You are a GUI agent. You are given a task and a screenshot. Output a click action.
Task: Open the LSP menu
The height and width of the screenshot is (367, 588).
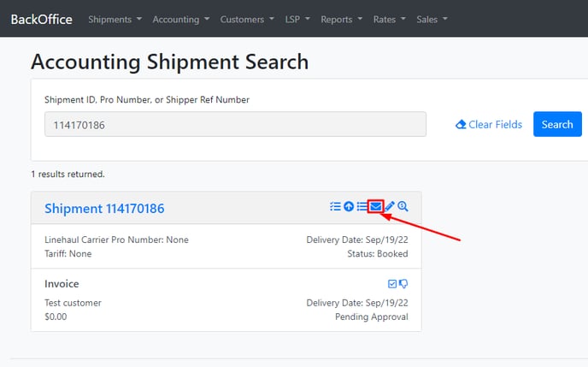click(297, 19)
